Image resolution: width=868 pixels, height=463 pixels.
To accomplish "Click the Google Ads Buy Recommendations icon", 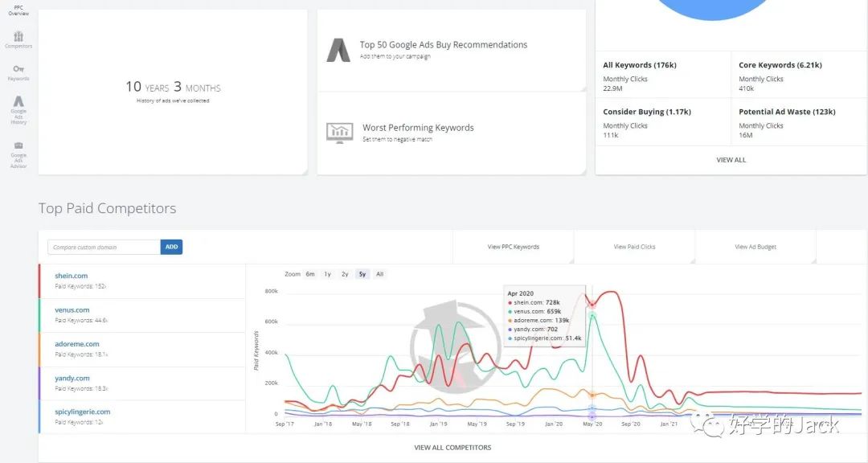I will pyautogui.click(x=338, y=50).
